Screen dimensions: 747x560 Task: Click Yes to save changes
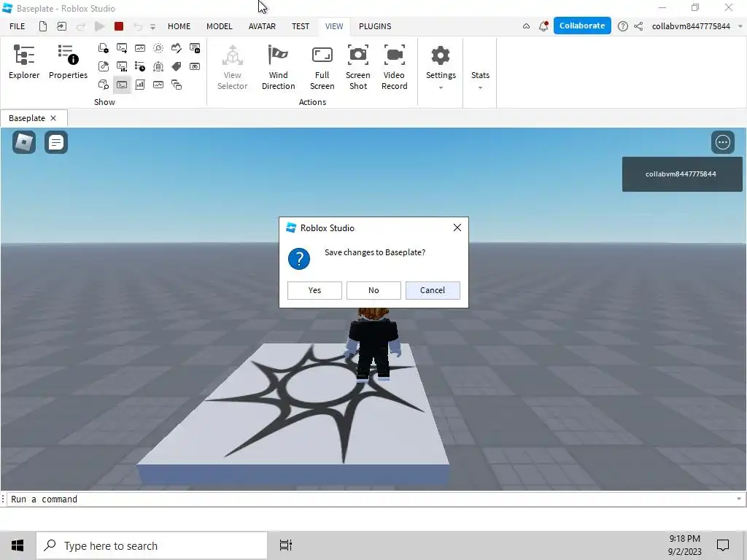(x=314, y=290)
